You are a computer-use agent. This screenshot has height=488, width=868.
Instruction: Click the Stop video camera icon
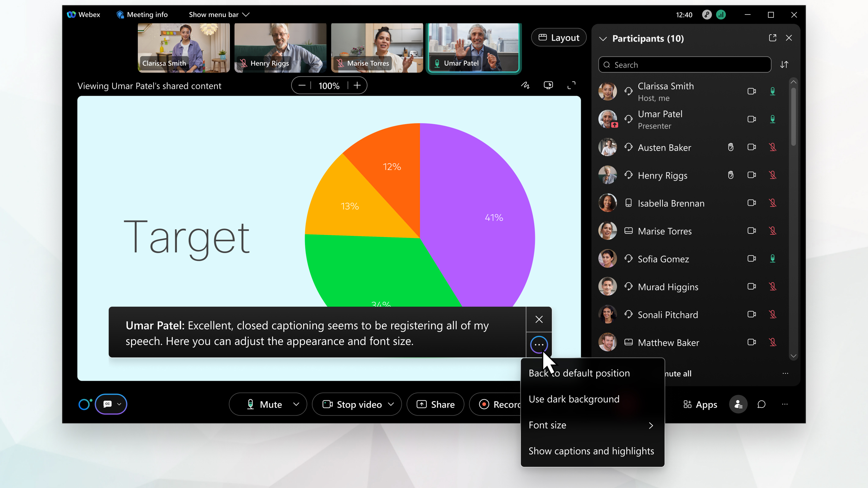[327, 405]
